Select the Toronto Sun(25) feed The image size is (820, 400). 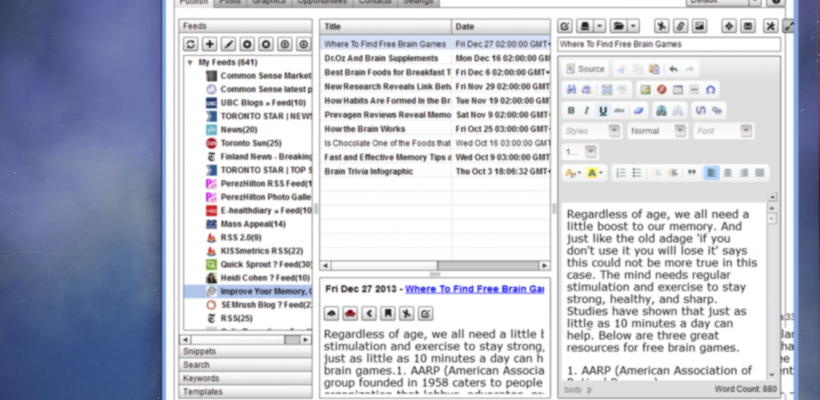pos(251,143)
